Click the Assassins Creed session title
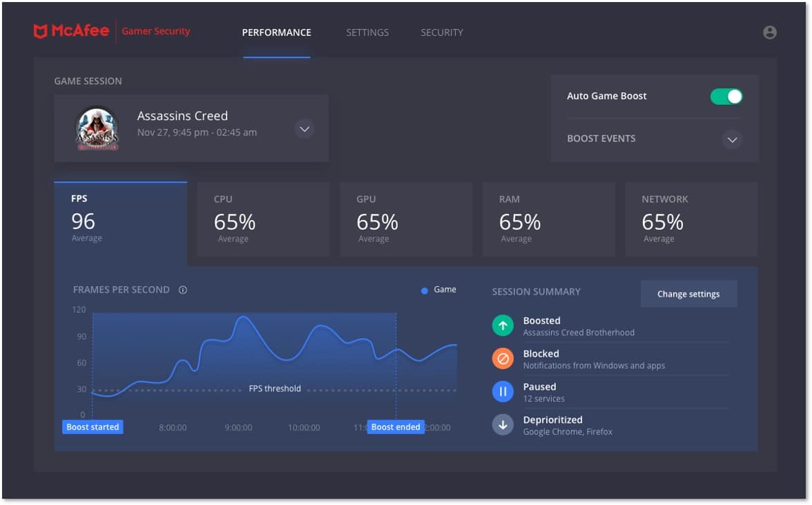Screen dimensions: 812x505 point(182,116)
